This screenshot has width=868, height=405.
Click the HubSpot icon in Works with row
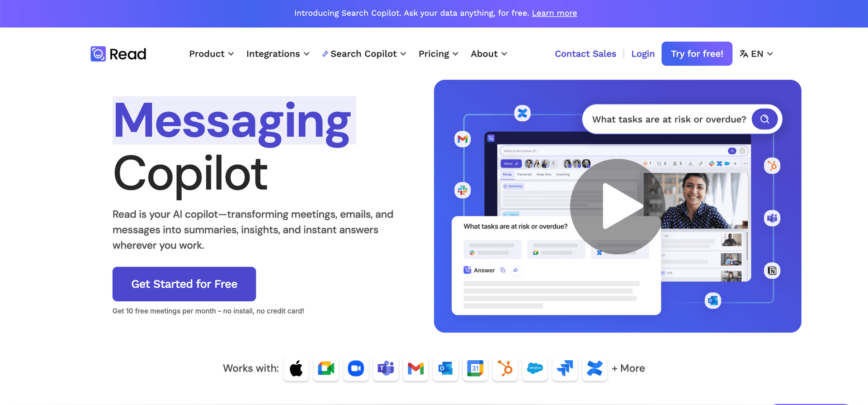click(505, 368)
